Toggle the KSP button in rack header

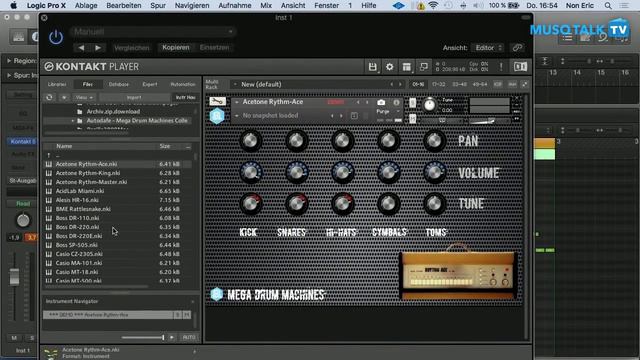pyautogui.click(x=498, y=84)
